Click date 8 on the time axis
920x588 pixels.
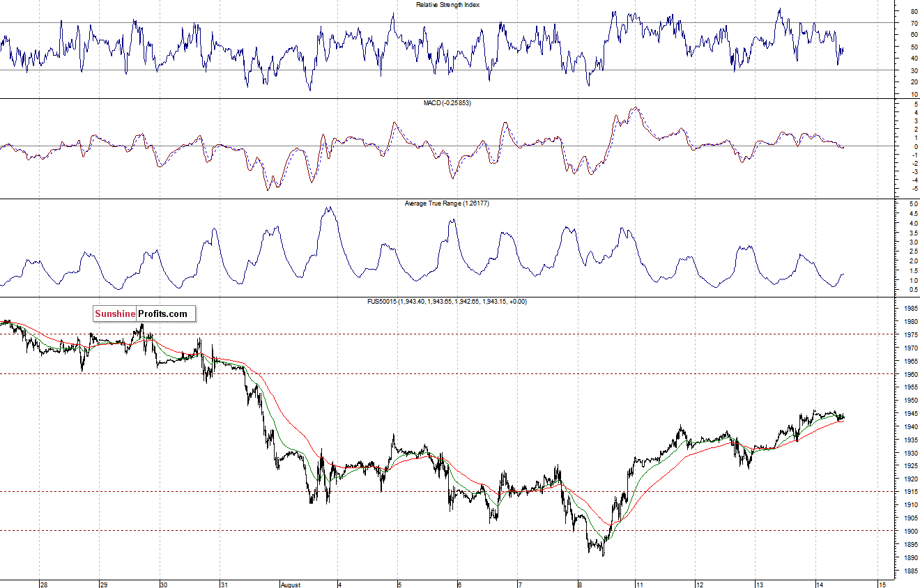[579, 585]
